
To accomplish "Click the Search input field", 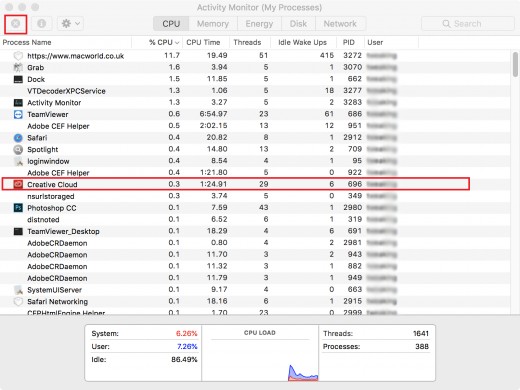I will (468, 24).
